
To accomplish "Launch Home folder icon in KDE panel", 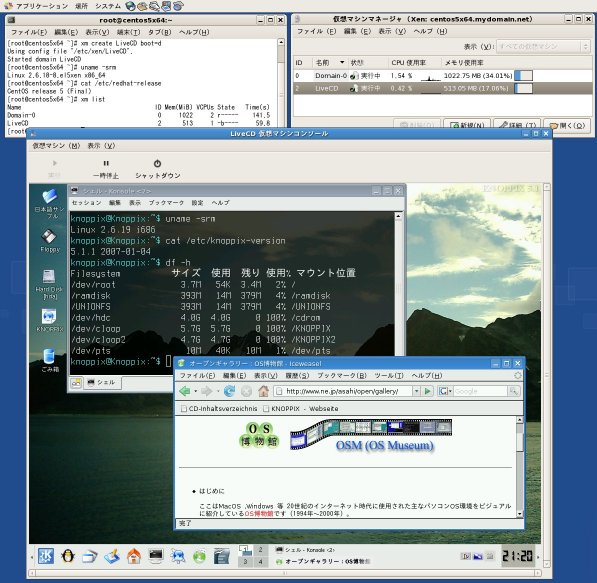I will pyautogui.click(x=134, y=556).
